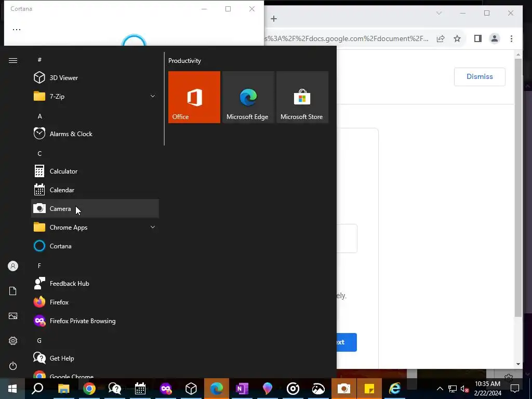Open Calendar in the app list
Image resolution: width=532 pixels, height=399 pixels.
coord(95,190)
